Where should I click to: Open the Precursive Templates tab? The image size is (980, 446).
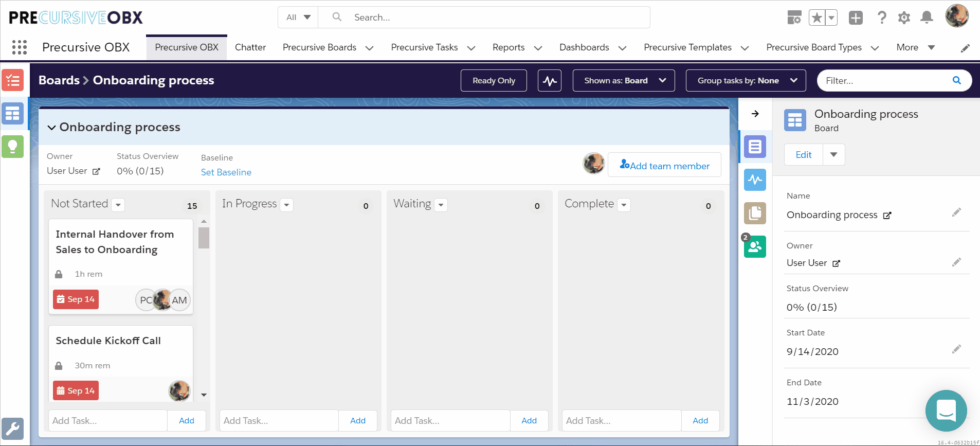687,47
